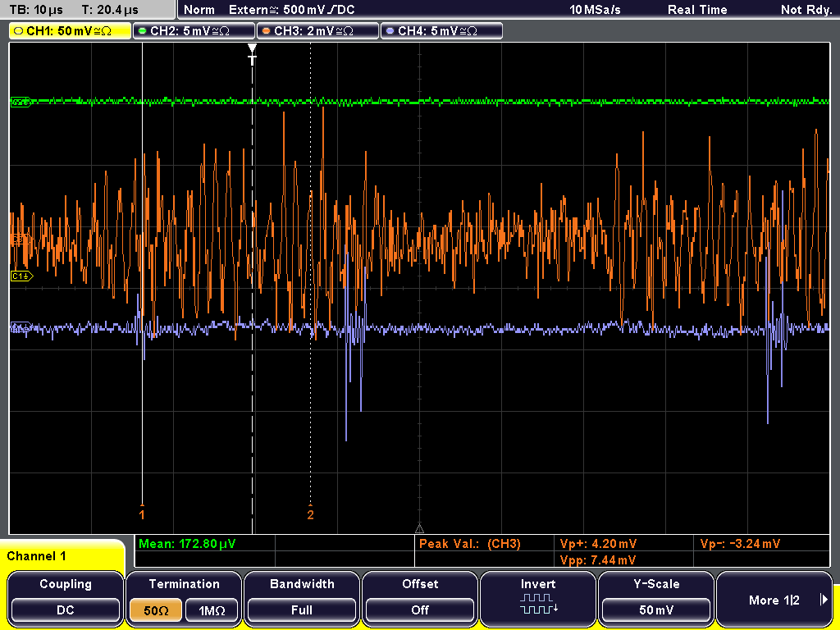
Task: Toggle the Invert waveform button
Action: pos(538,598)
